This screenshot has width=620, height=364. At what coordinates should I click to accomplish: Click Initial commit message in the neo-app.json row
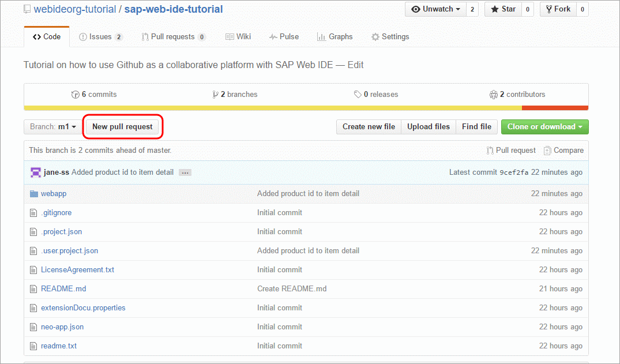pyautogui.click(x=280, y=327)
